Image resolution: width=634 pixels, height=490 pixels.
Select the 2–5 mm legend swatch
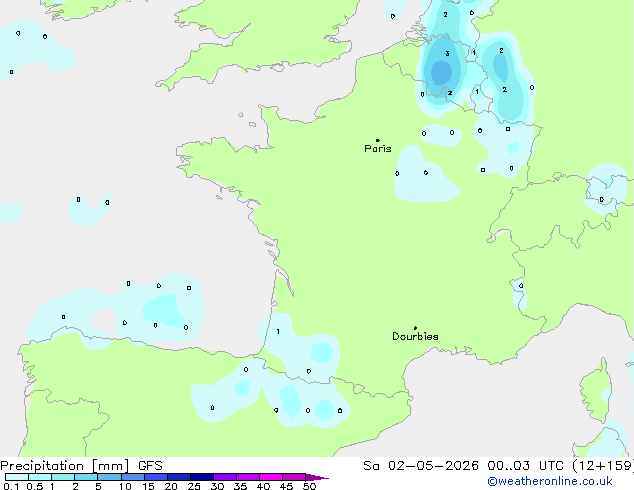[x=86, y=477]
